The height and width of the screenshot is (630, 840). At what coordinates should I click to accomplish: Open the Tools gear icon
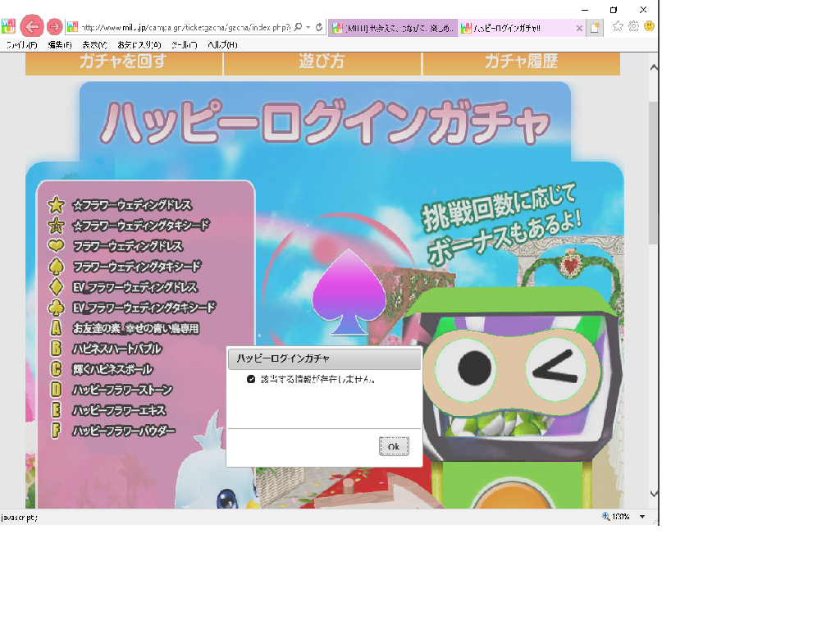click(633, 26)
